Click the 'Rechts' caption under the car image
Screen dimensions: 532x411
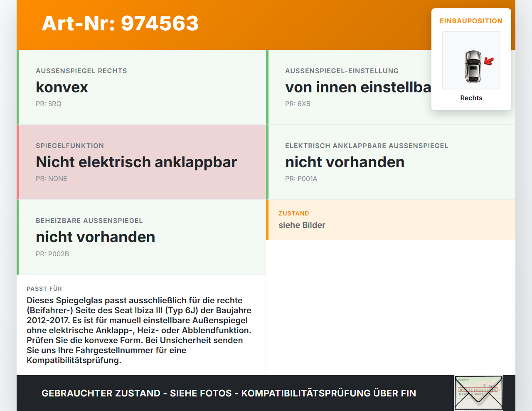pyautogui.click(x=471, y=98)
